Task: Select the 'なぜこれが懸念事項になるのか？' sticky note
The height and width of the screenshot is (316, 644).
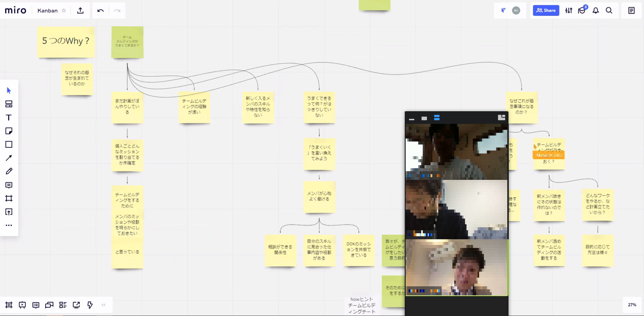Action: (x=522, y=107)
